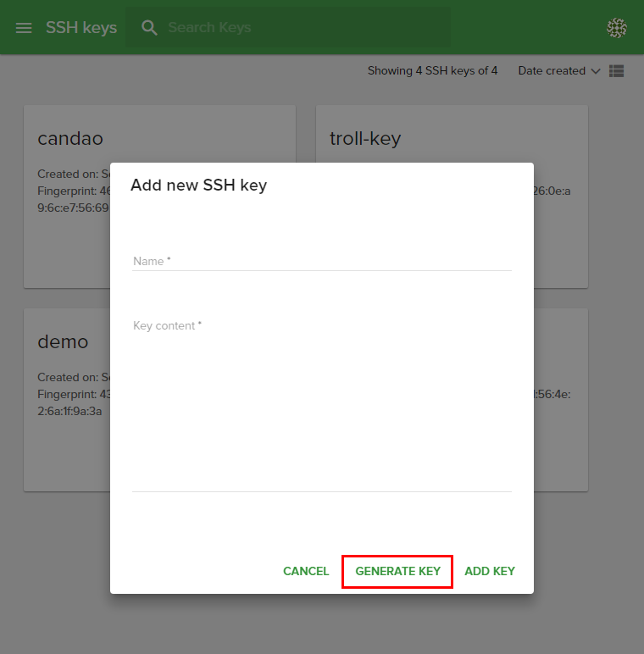
Task: Open the Date created sort dropdown
Action: click(552, 71)
